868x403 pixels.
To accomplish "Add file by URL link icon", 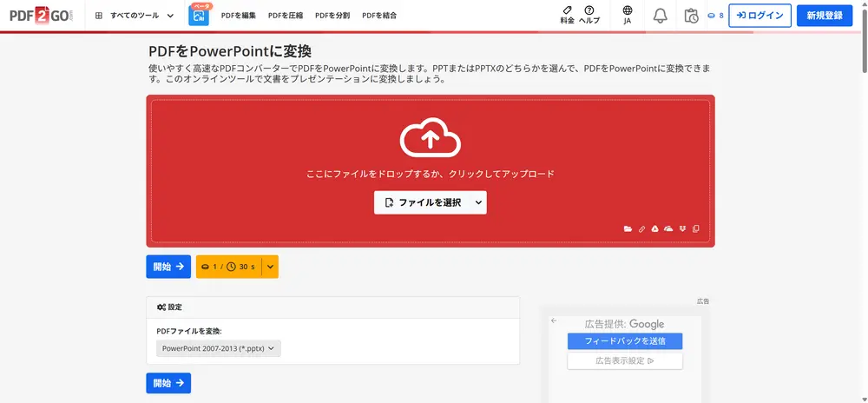I will pos(641,228).
